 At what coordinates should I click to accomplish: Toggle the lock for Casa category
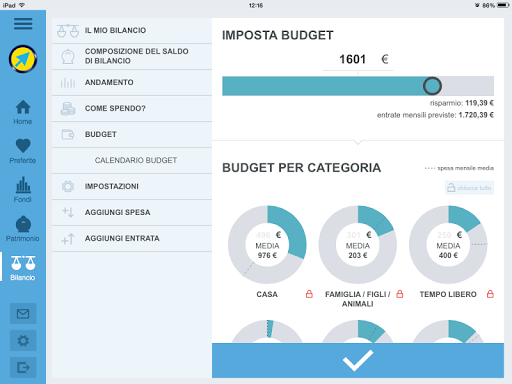pos(309,294)
